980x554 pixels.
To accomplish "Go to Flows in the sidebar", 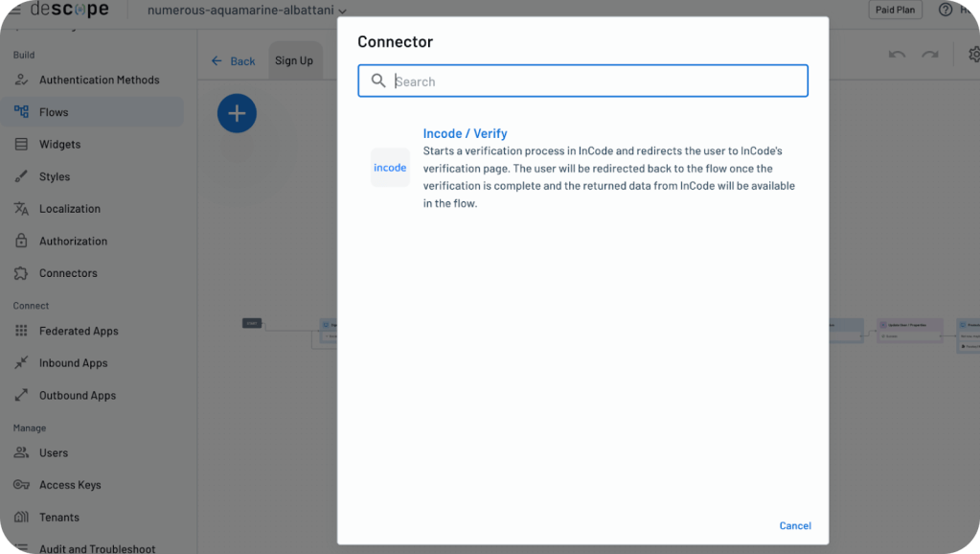I will 93,112.
